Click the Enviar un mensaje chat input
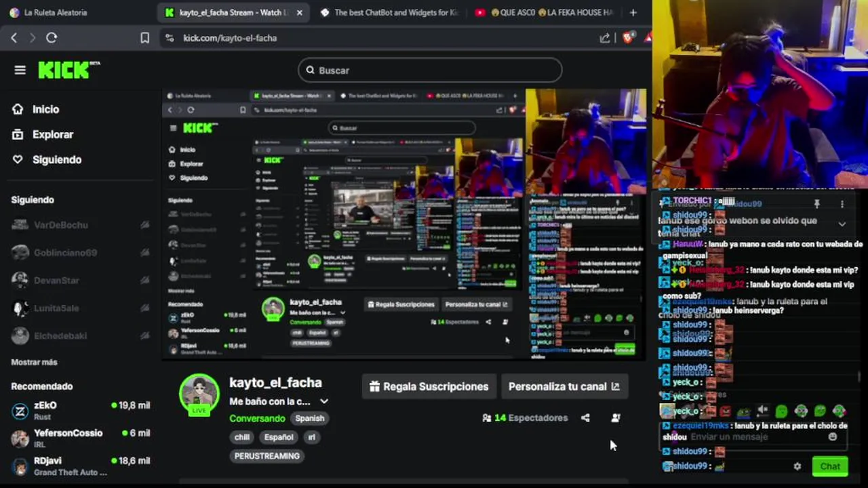Image resolution: width=868 pixels, height=488 pixels. pyautogui.click(x=753, y=437)
